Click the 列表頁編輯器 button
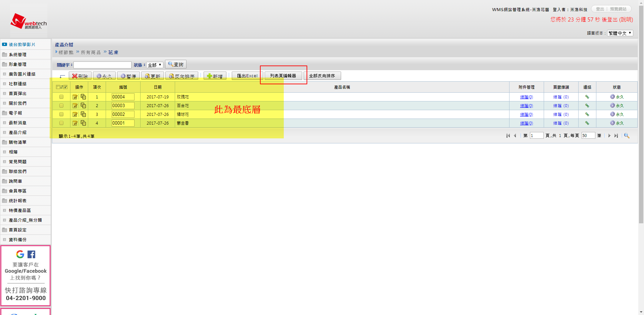This screenshot has height=315, width=644. click(x=283, y=76)
